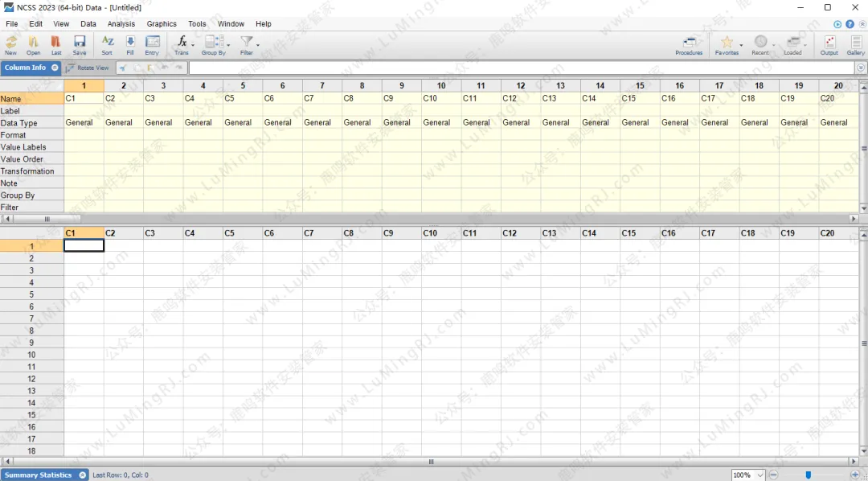Click the zoom slider in status bar
868x481 pixels.
809,475
